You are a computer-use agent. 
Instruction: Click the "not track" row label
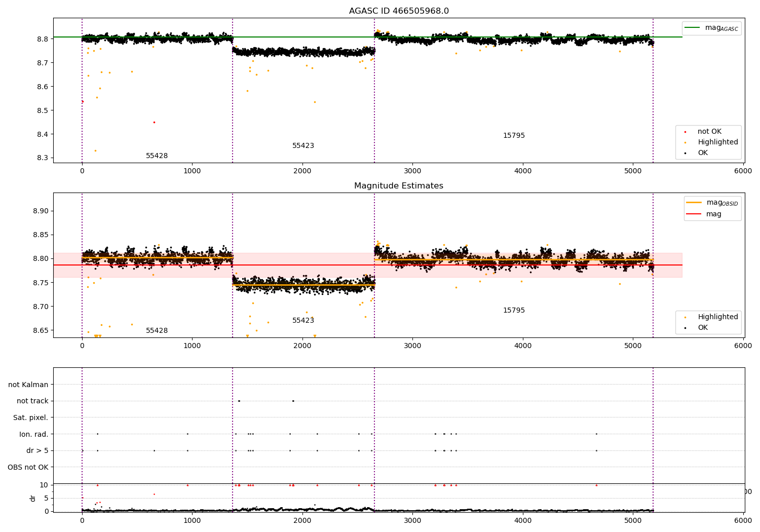coord(32,401)
